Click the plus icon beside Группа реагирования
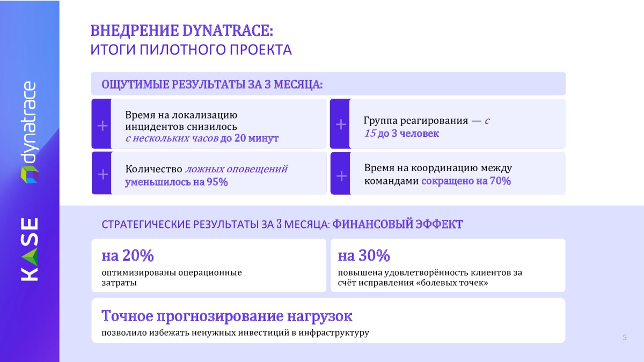644x362 pixels. pos(340,125)
